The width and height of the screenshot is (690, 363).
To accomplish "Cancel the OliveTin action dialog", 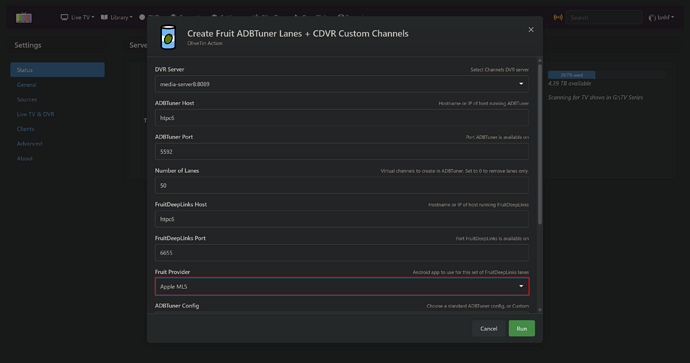I will tap(488, 328).
